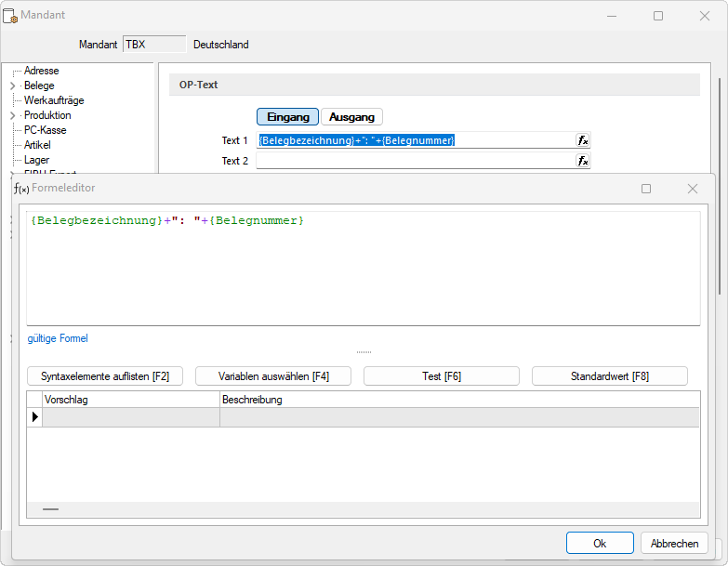This screenshot has height=566, width=728.
Task: Open formula editor for Text 2 field
Action: pyautogui.click(x=583, y=161)
